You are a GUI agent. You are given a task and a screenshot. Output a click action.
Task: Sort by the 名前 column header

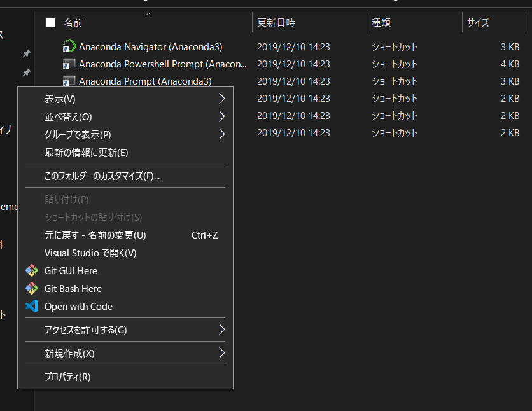(73, 23)
